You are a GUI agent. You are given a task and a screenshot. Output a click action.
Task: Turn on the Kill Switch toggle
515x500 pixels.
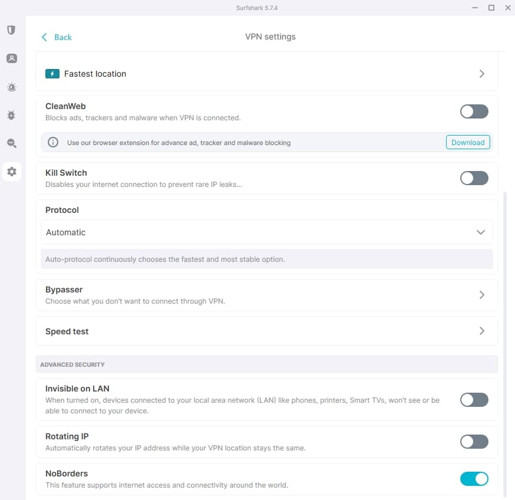474,178
